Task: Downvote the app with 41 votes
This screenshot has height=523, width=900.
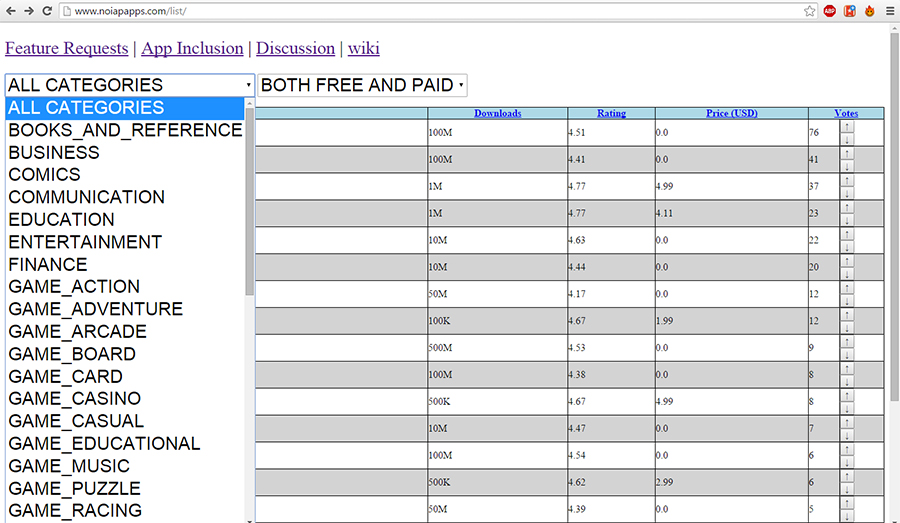Action: [x=847, y=166]
